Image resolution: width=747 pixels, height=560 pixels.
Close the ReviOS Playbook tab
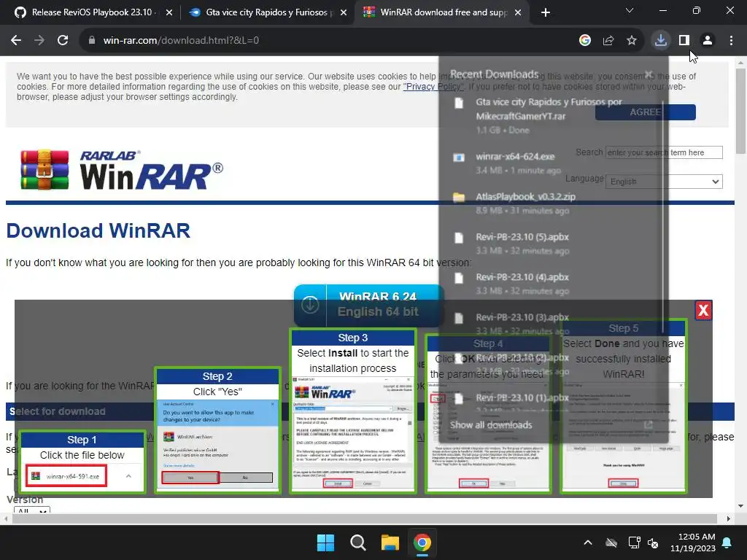point(169,12)
